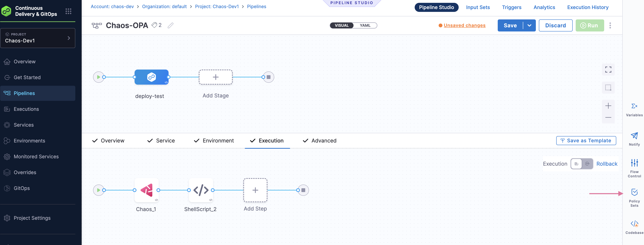The width and height of the screenshot is (644, 245).
Task: Open the vertical three-dot options menu
Action: point(610,25)
